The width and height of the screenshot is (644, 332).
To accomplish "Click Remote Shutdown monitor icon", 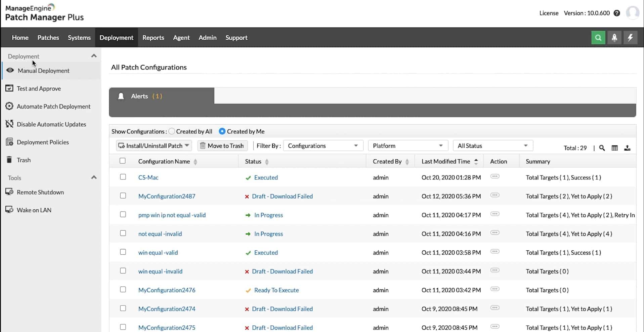I will point(9,192).
